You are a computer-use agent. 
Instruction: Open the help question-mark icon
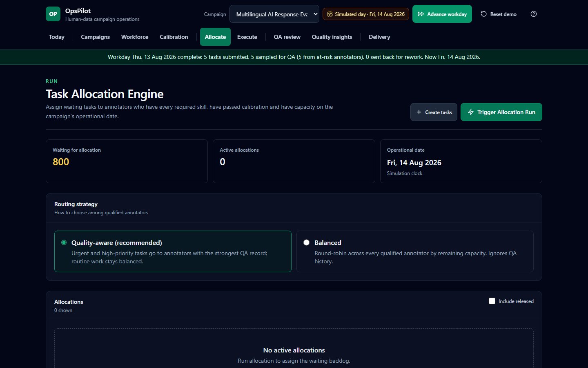pyautogui.click(x=534, y=14)
